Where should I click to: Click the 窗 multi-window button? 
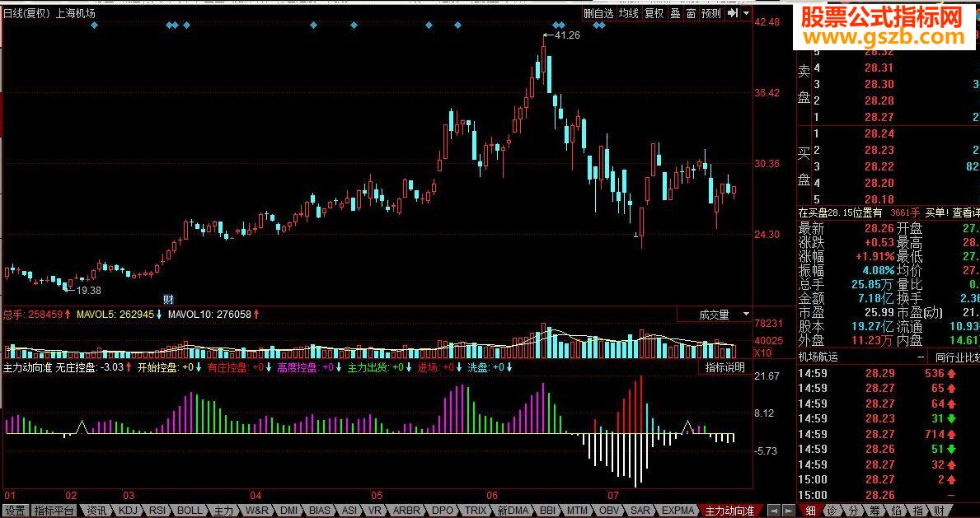pyautogui.click(x=691, y=13)
